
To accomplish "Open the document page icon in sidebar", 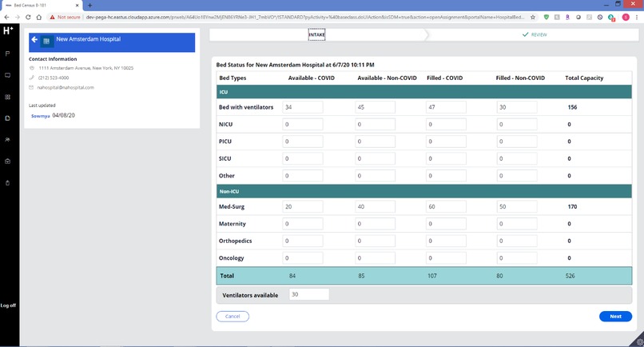I will [7, 118].
